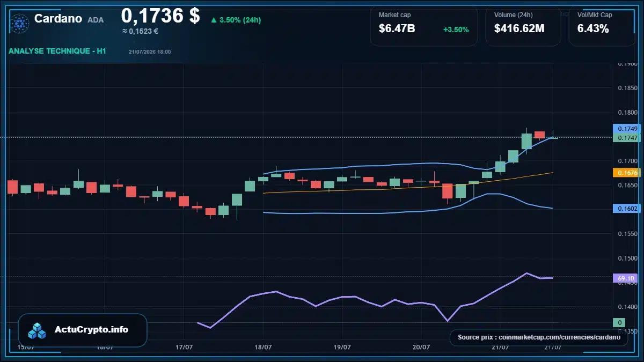
Task: Click the ANALYSE TECHNIQUE - H1 label
Action: 57,51
